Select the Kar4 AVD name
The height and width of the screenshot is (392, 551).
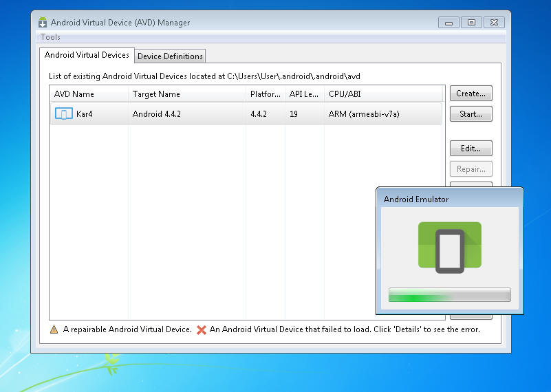[x=85, y=114]
